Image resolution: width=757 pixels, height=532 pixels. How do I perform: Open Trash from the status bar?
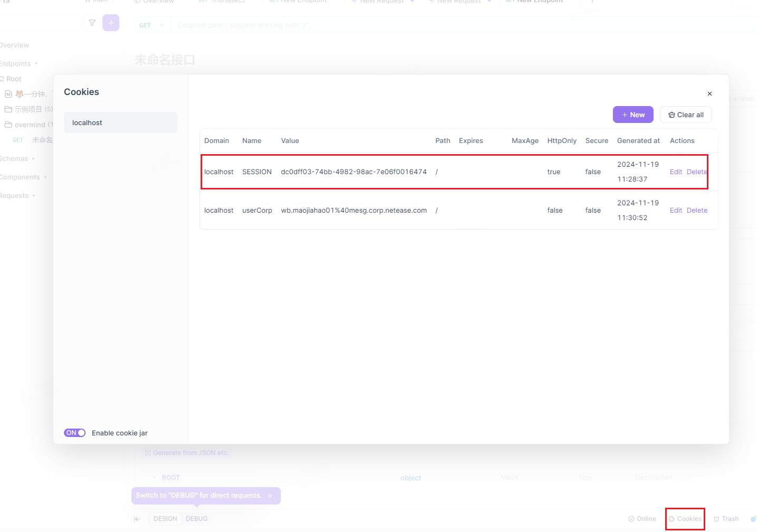click(726, 519)
